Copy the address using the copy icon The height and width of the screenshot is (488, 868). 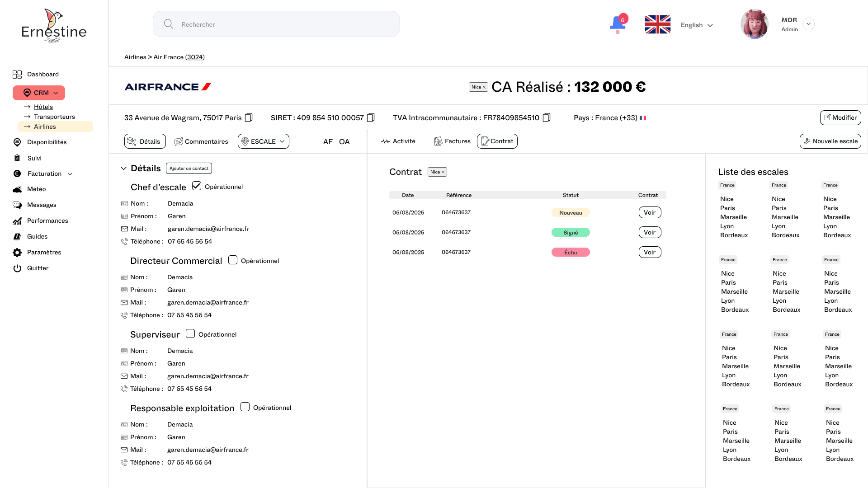click(249, 117)
